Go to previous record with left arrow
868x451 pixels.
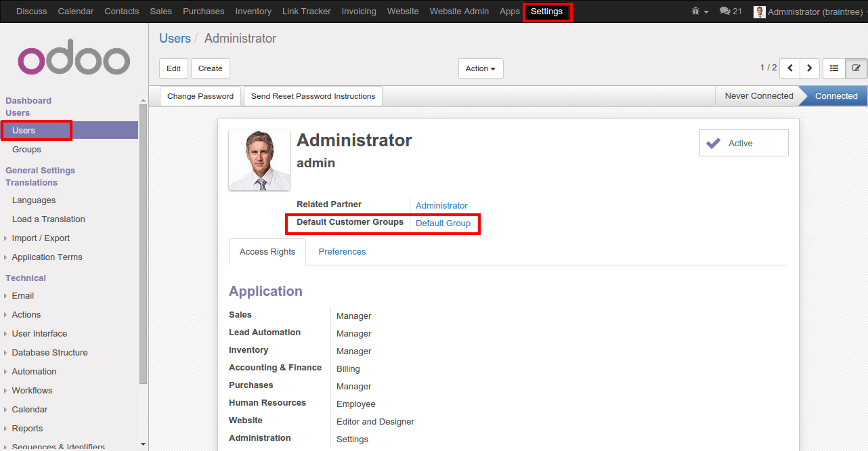789,68
